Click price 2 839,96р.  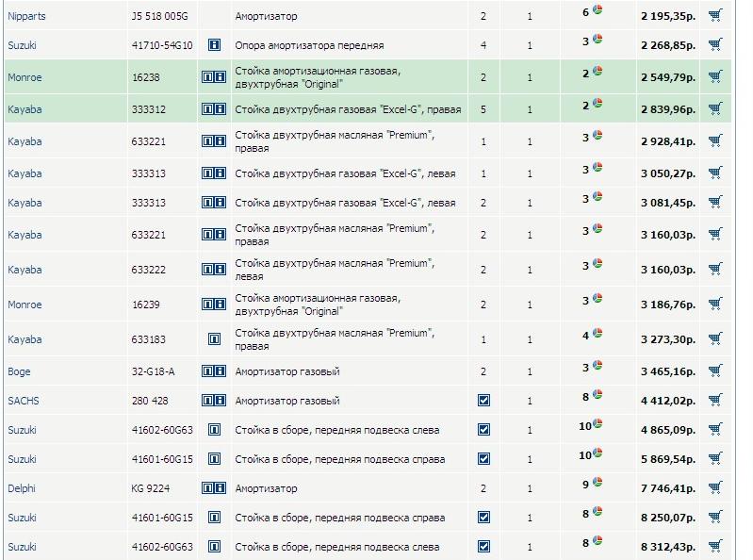pyautogui.click(x=668, y=109)
